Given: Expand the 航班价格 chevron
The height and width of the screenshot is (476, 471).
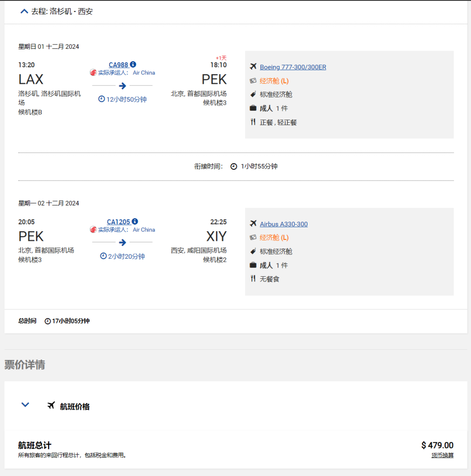Looking at the screenshot, I should pos(25,404).
